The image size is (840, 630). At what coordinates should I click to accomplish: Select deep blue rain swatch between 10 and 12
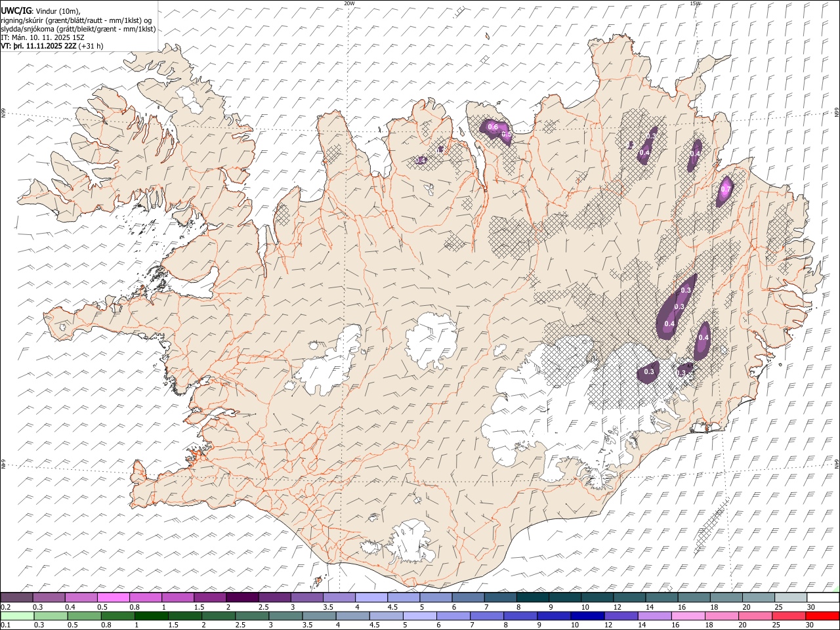coord(587,616)
